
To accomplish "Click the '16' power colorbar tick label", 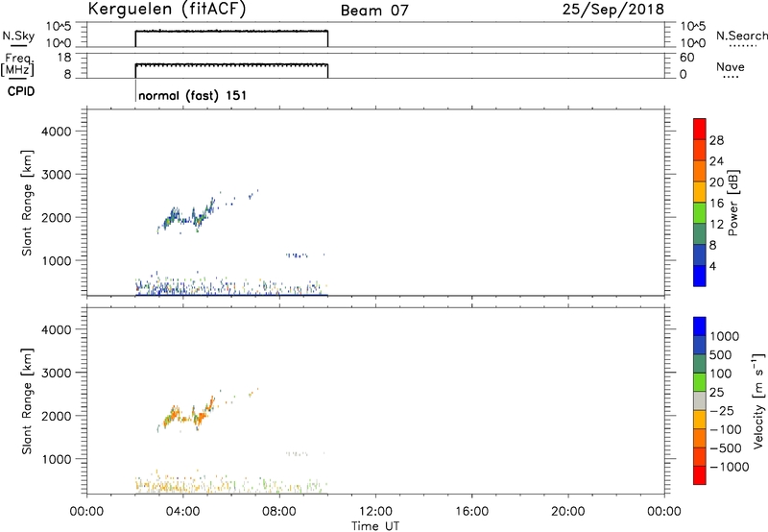I will 716,204.
